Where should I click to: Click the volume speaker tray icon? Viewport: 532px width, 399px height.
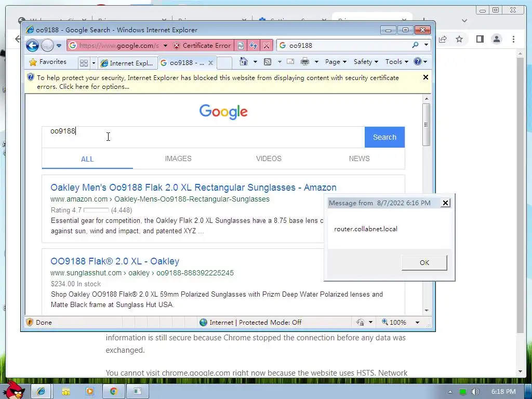point(475,392)
